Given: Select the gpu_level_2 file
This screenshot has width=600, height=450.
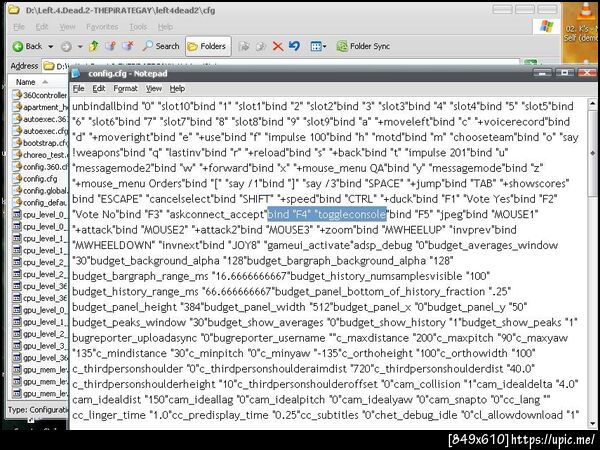Looking at the screenshot, I should pyautogui.click(x=40, y=334).
